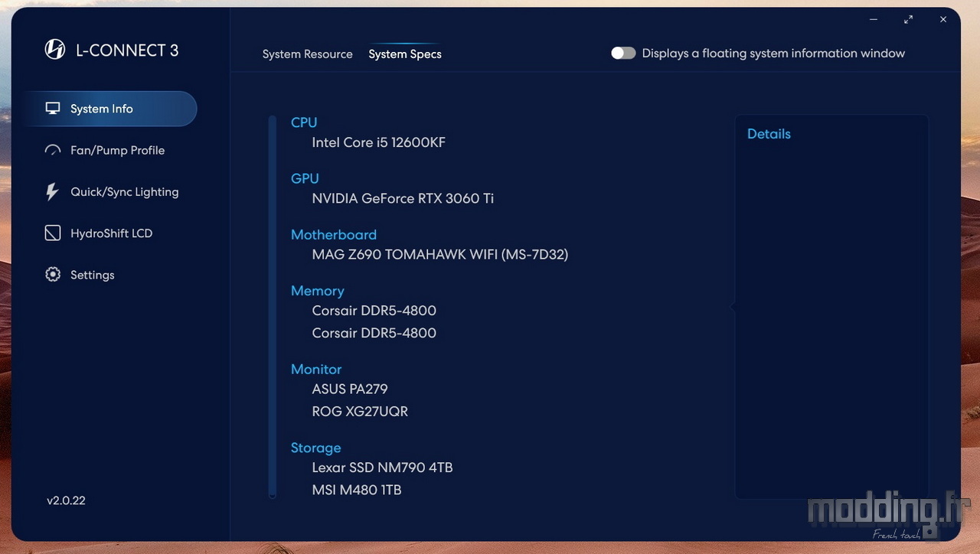Switch to the System Resource tab
The width and height of the screenshot is (980, 554).
pyautogui.click(x=308, y=54)
